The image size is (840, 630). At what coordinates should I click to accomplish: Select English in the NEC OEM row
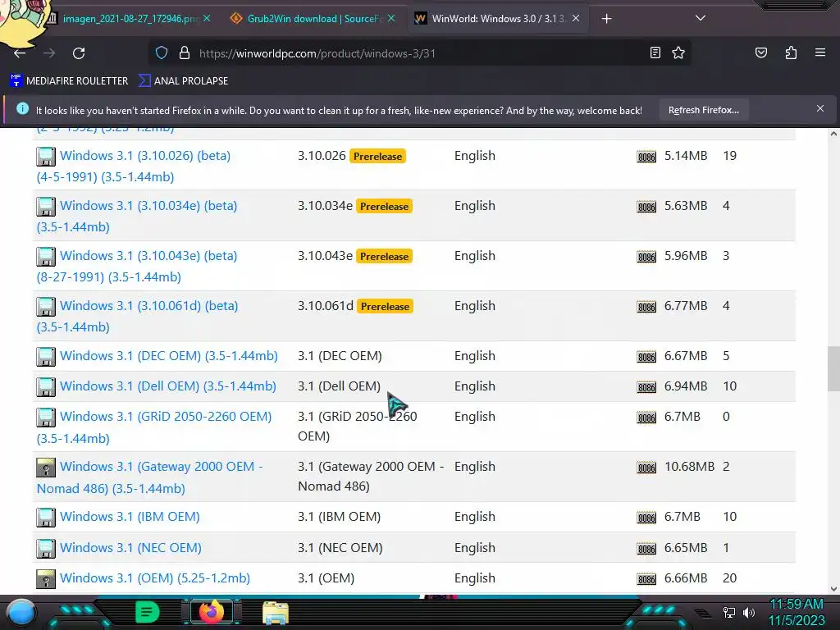475,547
